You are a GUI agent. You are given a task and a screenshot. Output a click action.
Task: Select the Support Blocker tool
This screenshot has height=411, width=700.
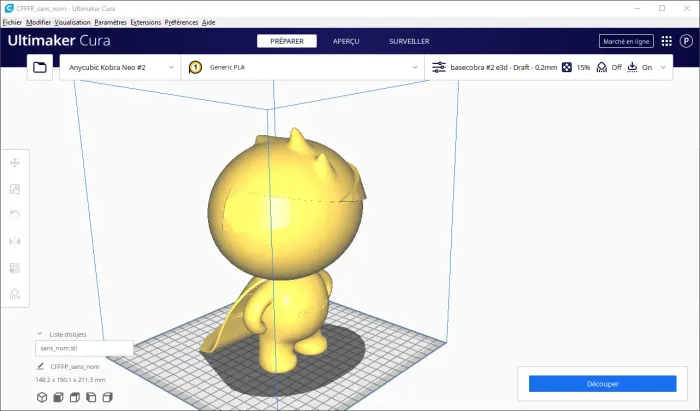point(15,294)
